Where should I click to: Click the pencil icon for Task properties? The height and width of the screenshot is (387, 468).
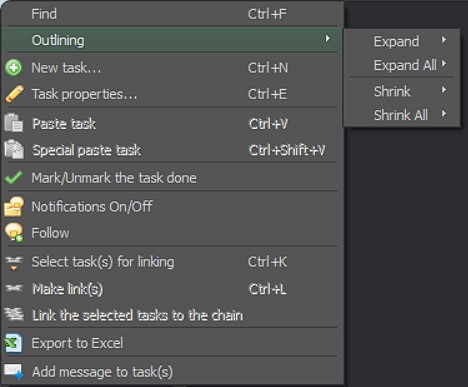[x=14, y=94]
